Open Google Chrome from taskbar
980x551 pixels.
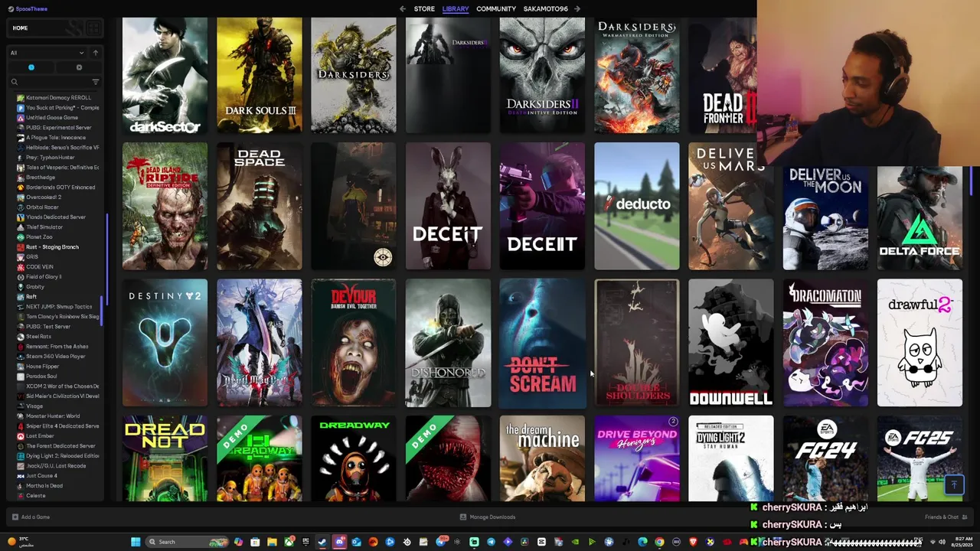[659, 542]
